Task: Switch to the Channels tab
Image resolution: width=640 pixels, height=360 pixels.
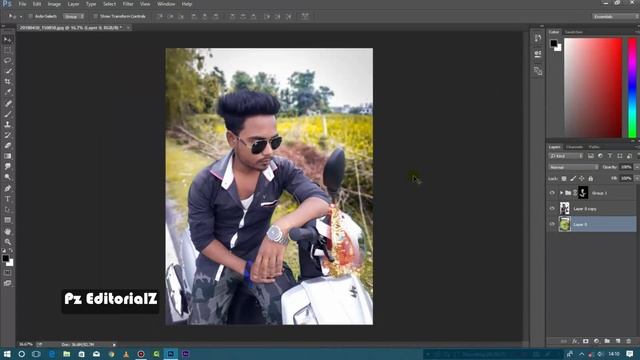Action: pyautogui.click(x=574, y=147)
